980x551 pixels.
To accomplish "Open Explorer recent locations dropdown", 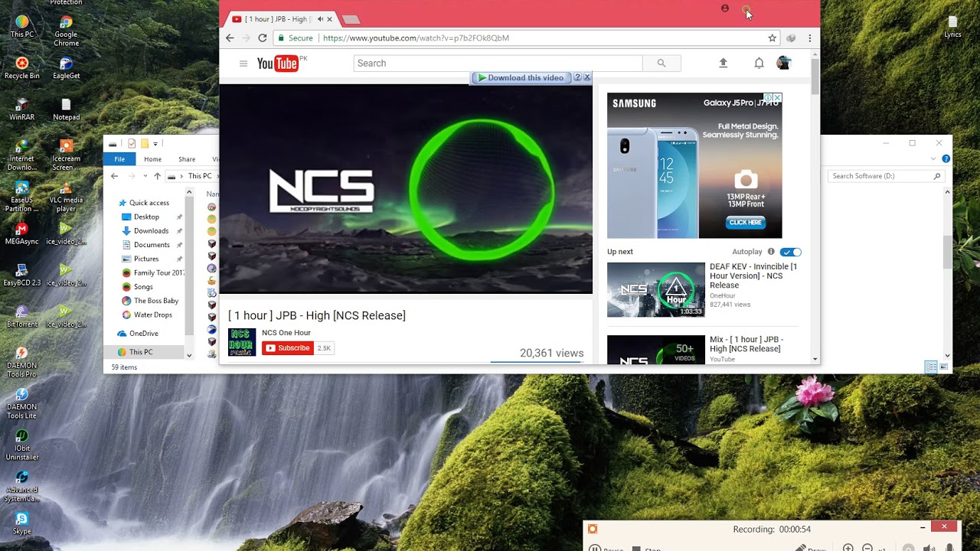I will [145, 176].
